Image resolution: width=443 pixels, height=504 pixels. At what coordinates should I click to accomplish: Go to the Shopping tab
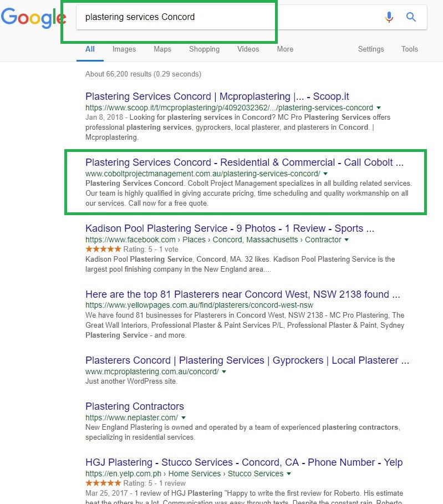click(x=204, y=49)
